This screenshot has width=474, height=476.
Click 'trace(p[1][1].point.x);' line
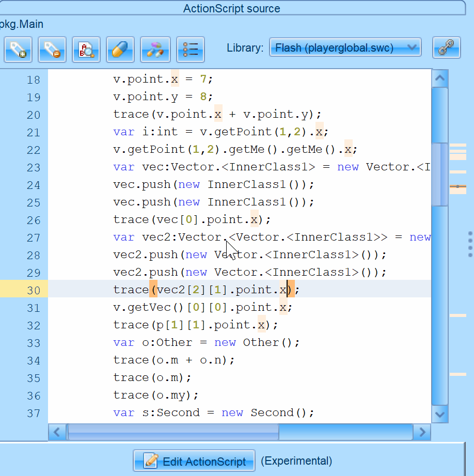tap(196, 325)
